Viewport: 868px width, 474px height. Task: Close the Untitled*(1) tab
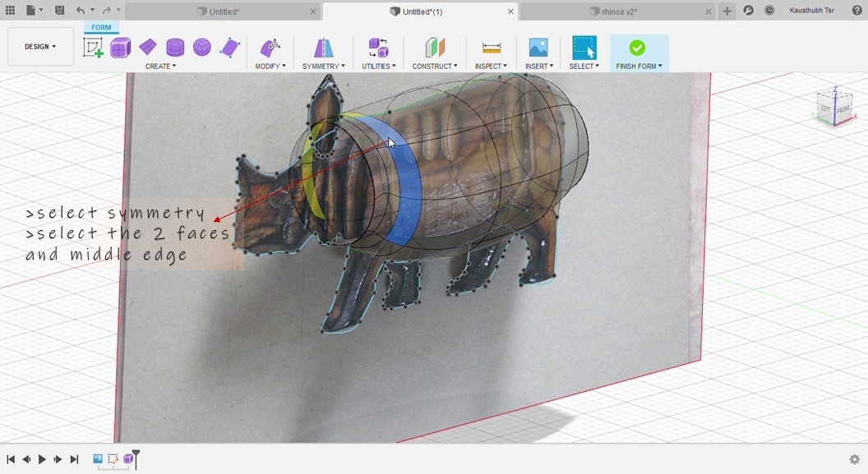tap(510, 12)
